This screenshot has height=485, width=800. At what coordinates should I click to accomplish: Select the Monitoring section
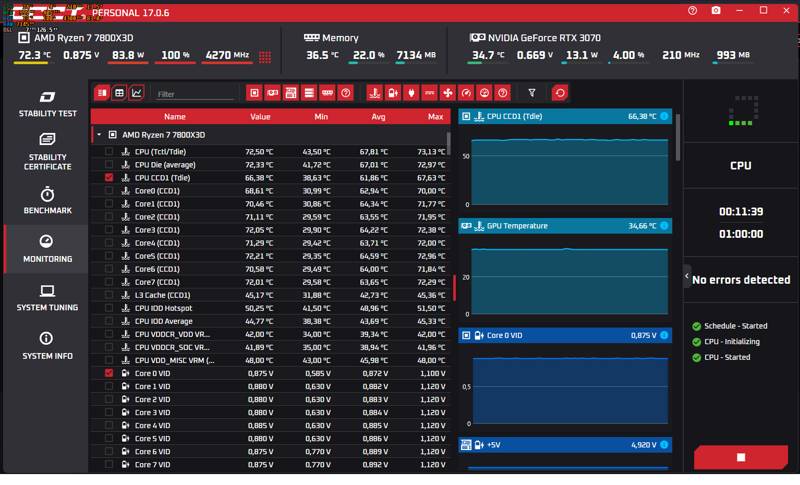pyautogui.click(x=47, y=249)
